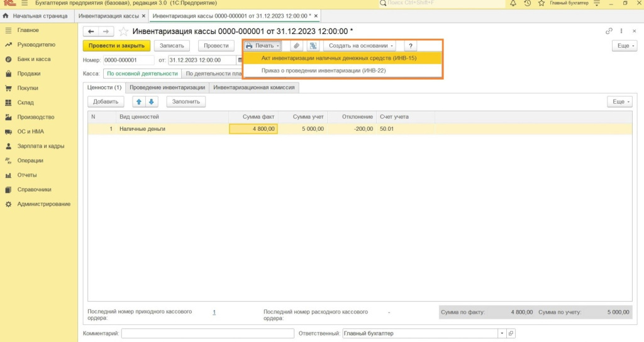Open help question mark button
The width and height of the screenshot is (644, 342).
410,45
